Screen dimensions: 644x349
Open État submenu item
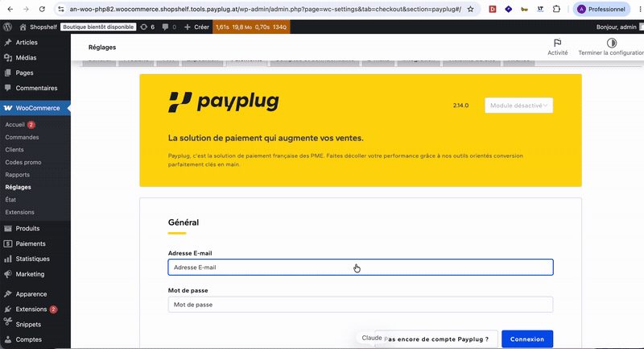tap(10, 200)
